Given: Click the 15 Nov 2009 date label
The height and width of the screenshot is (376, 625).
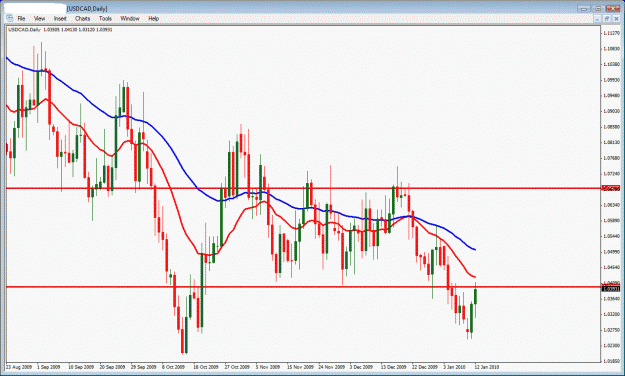Looking at the screenshot, I should click(x=300, y=367).
